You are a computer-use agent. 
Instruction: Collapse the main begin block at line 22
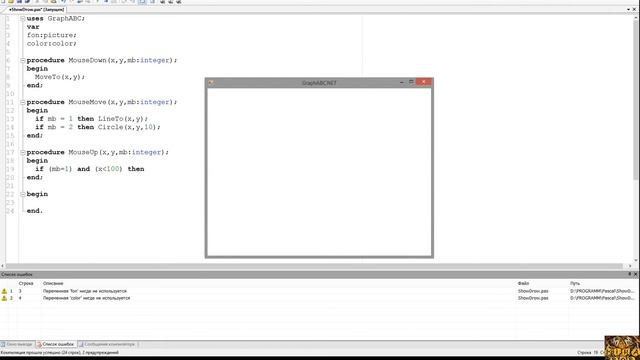[x=23, y=194]
